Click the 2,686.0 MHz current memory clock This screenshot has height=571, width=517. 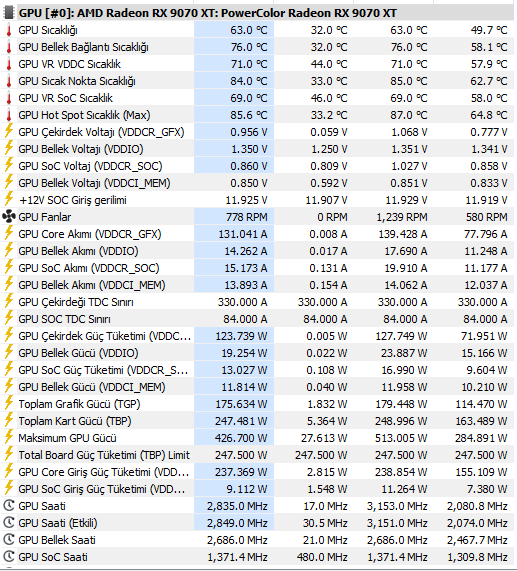[237, 540]
